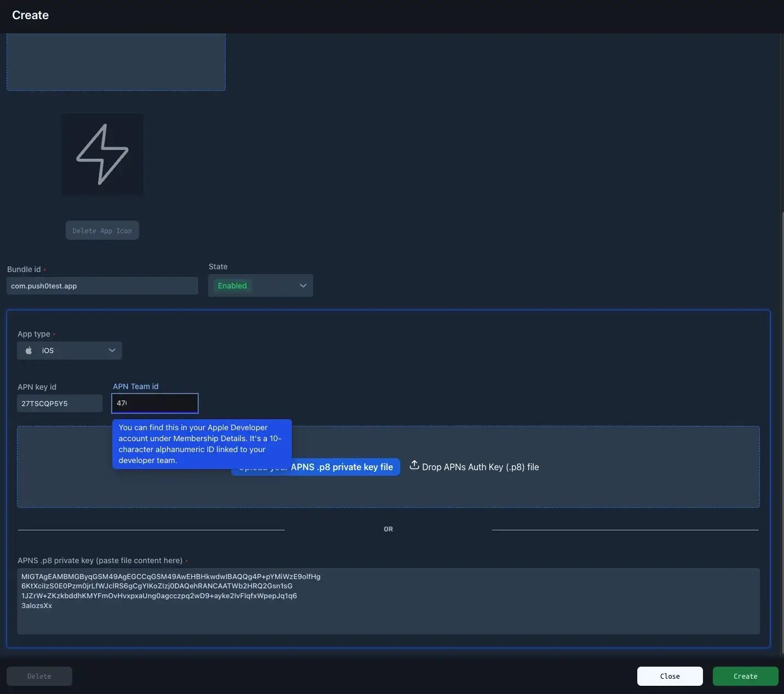Click the APN key id label
This screenshot has width=784, height=694.
pyautogui.click(x=37, y=387)
